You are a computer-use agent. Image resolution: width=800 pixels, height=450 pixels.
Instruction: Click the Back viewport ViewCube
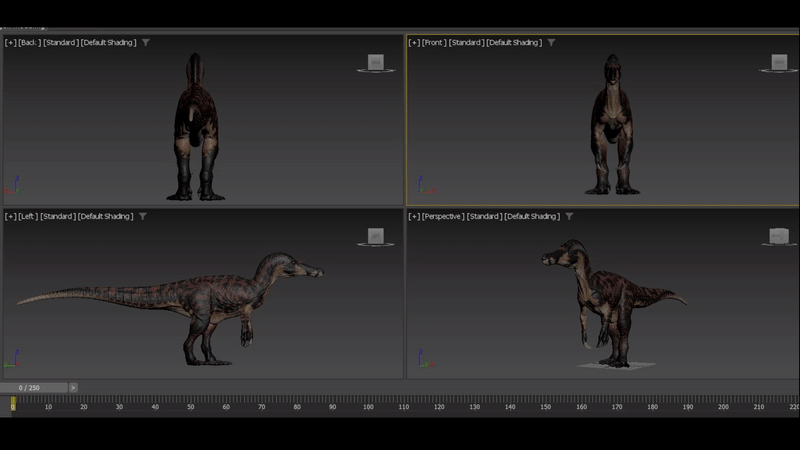click(376, 63)
